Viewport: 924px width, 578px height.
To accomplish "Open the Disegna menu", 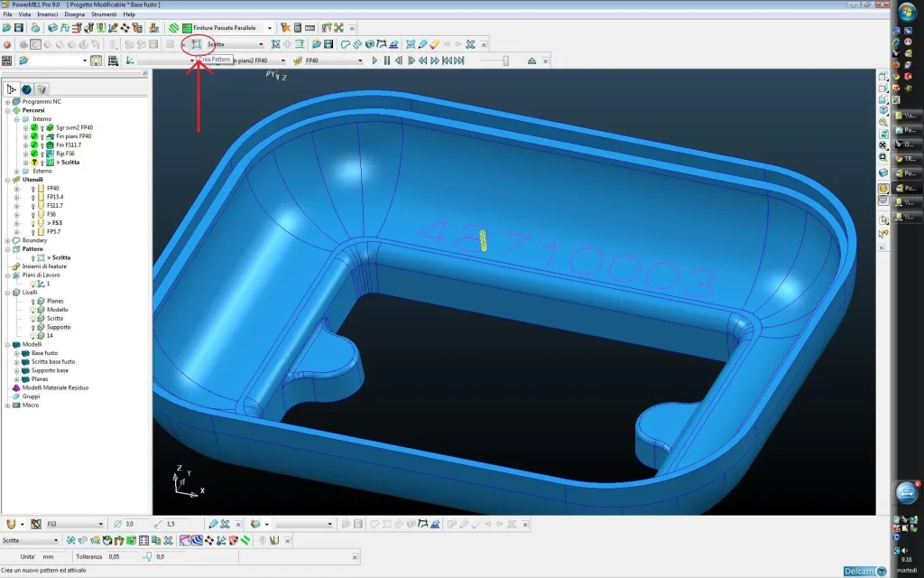I will click(x=75, y=14).
